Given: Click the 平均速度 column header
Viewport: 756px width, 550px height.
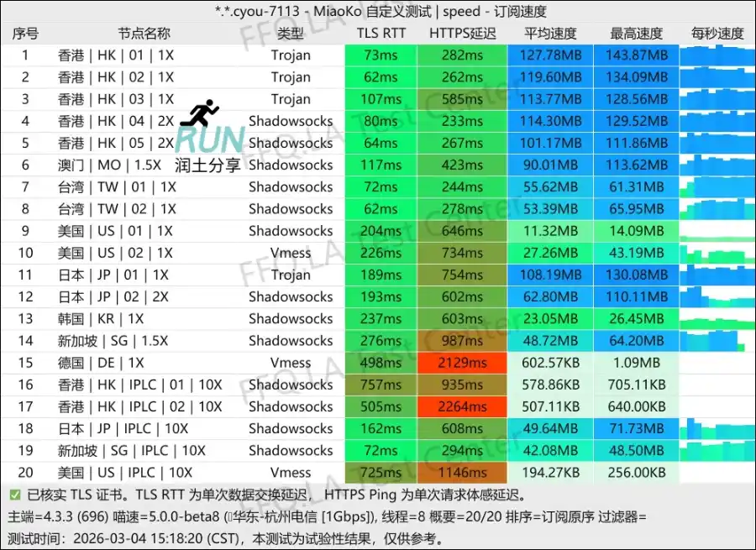Looking at the screenshot, I should click(550, 34).
